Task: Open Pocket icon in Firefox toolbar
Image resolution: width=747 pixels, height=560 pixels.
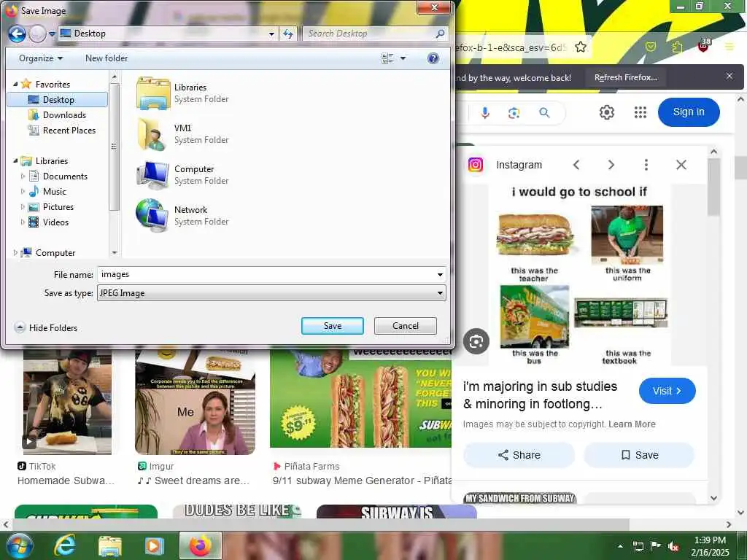Action: coord(650,47)
